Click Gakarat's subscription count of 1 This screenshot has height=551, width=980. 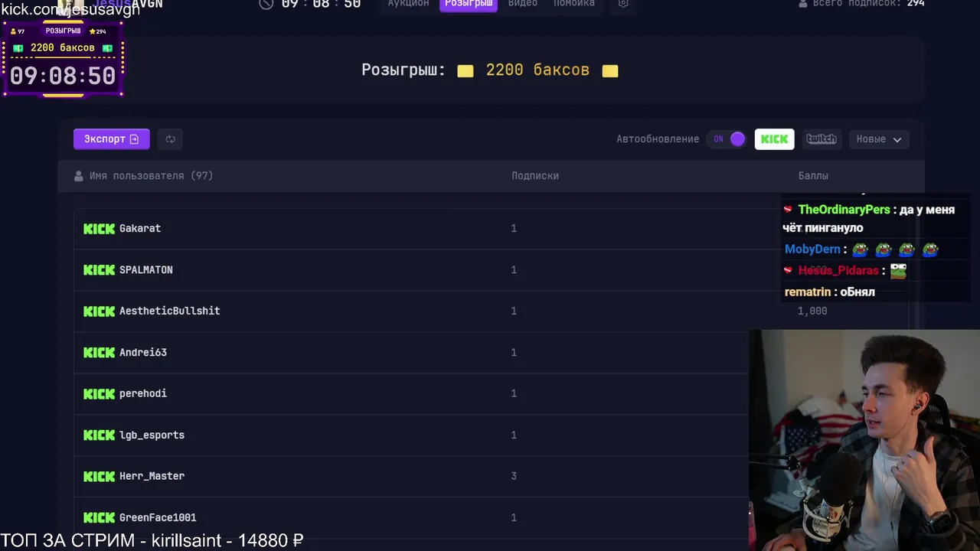pos(514,229)
